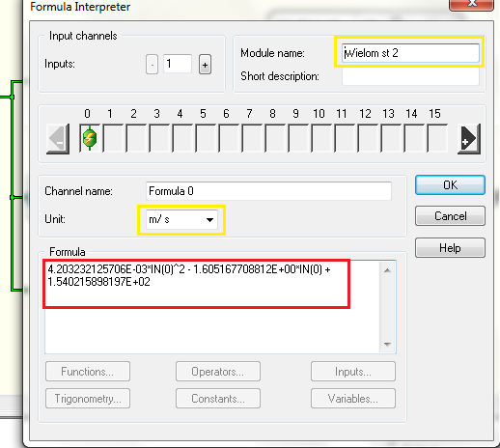Click the Module name field
The height and width of the screenshot is (448, 500).
(x=410, y=53)
